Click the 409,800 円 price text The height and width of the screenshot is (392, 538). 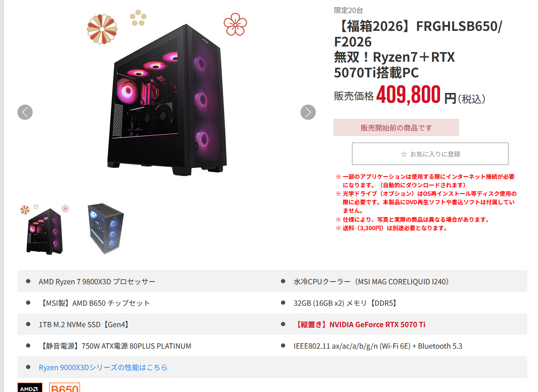pyautogui.click(x=416, y=95)
